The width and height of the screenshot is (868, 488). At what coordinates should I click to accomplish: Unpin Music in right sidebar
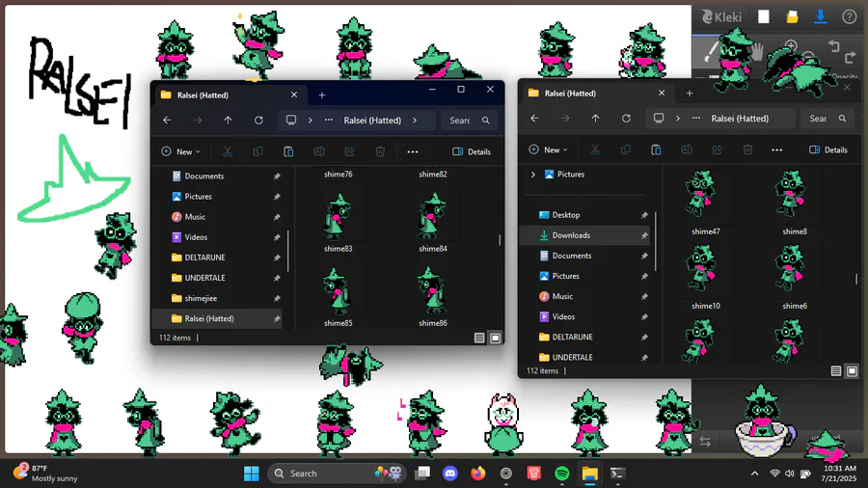pyautogui.click(x=644, y=297)
